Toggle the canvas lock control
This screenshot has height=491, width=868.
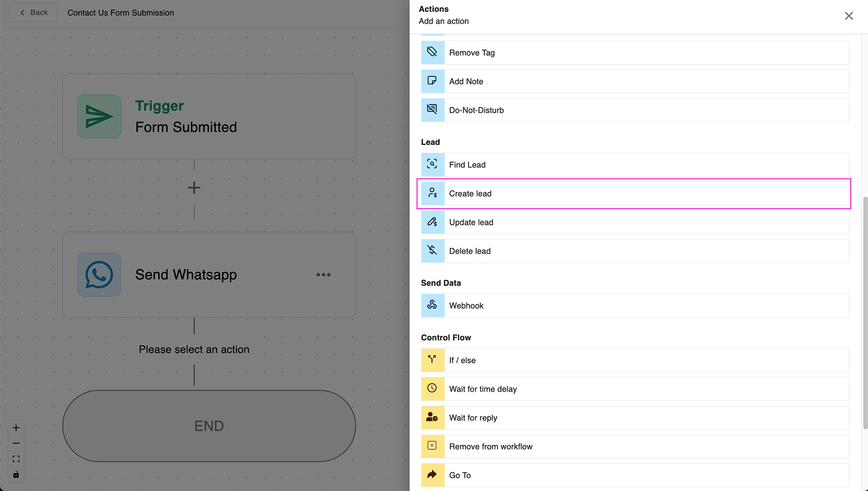16,474
